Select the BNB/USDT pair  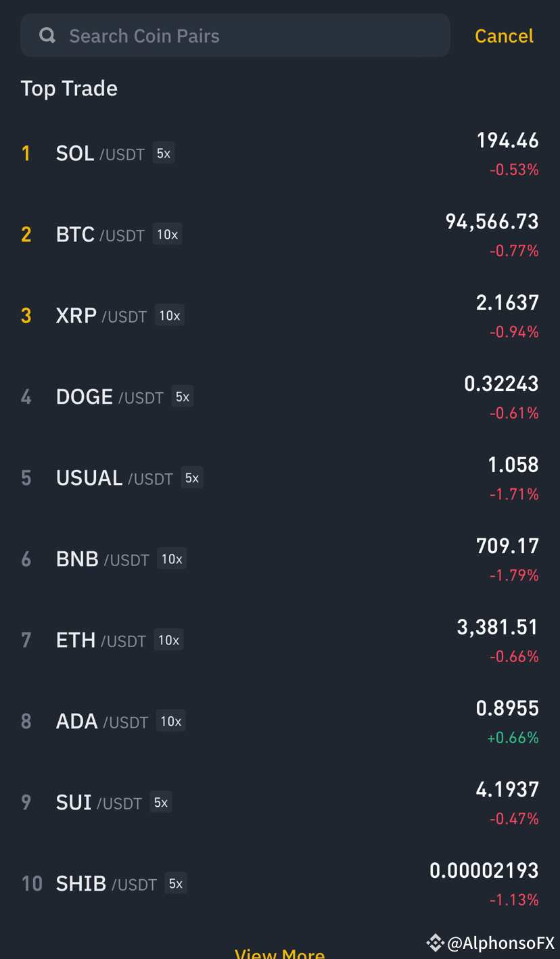pos(280,559)
